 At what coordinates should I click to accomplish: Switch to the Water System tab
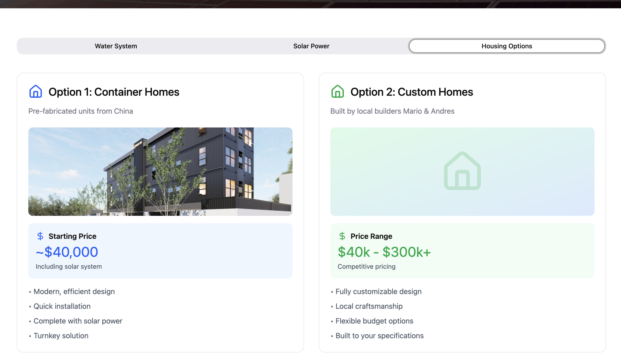pyautogui.click(x=116, y=46)
